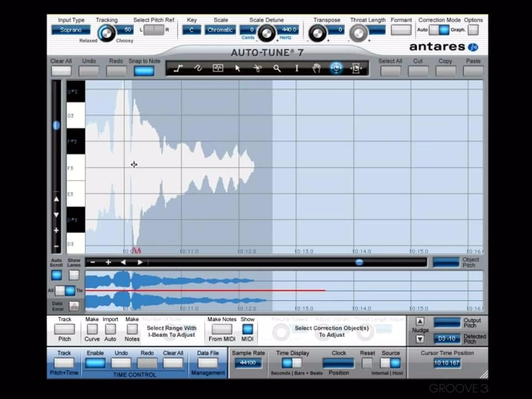Open Input Type Soprano dropdown

click(71, 30)
